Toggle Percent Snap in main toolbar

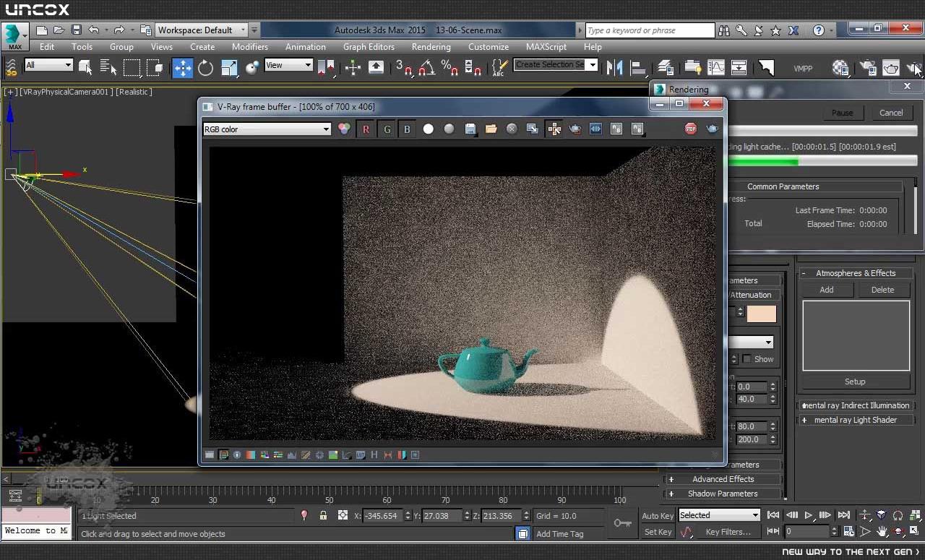(449, 67)
